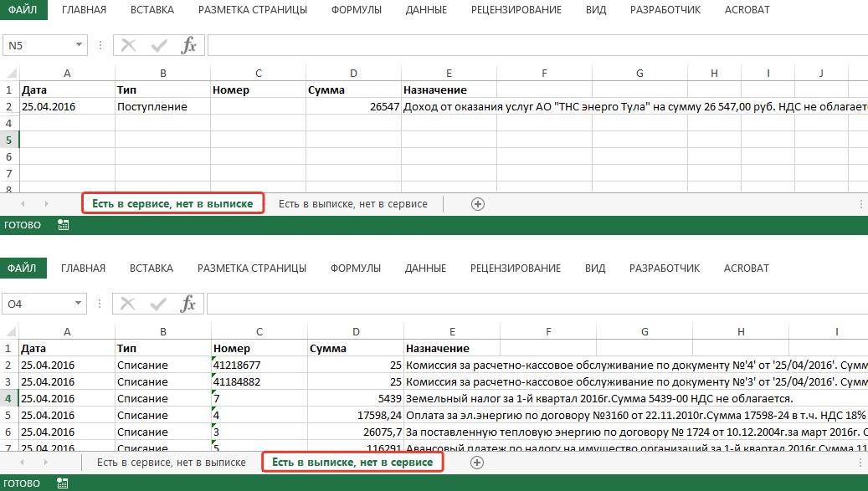
Task: Open the ФАЙЛ menu in the lower window
Action: tap(23, 269)
